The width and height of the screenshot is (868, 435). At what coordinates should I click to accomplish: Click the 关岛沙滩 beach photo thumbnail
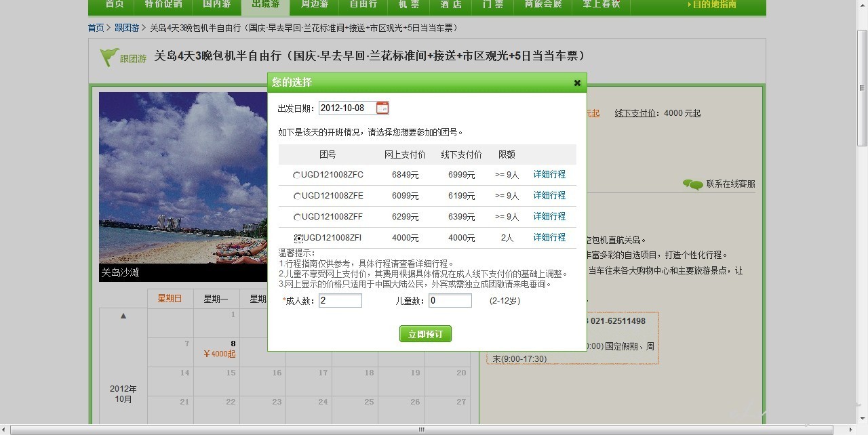[x=183, y=187]
